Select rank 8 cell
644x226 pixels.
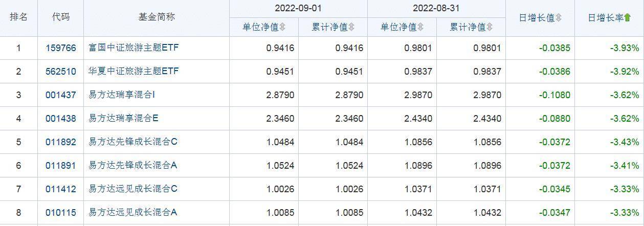18,212
